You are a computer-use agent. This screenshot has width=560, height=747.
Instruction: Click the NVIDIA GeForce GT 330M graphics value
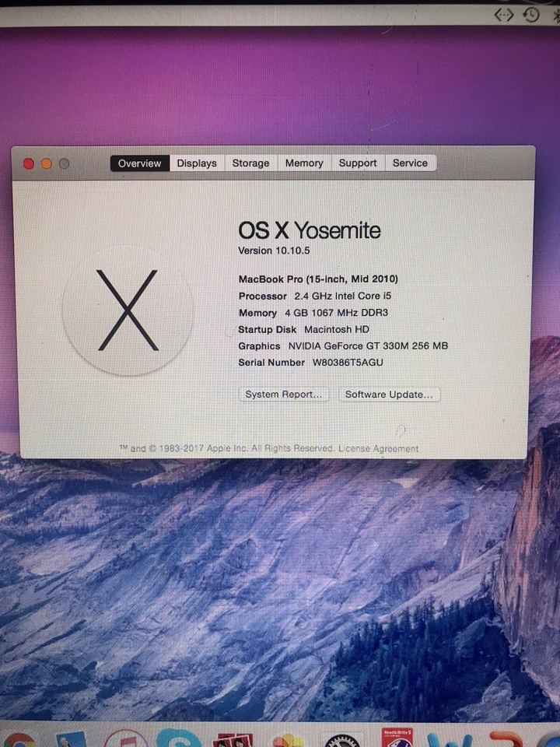[368, 345]
